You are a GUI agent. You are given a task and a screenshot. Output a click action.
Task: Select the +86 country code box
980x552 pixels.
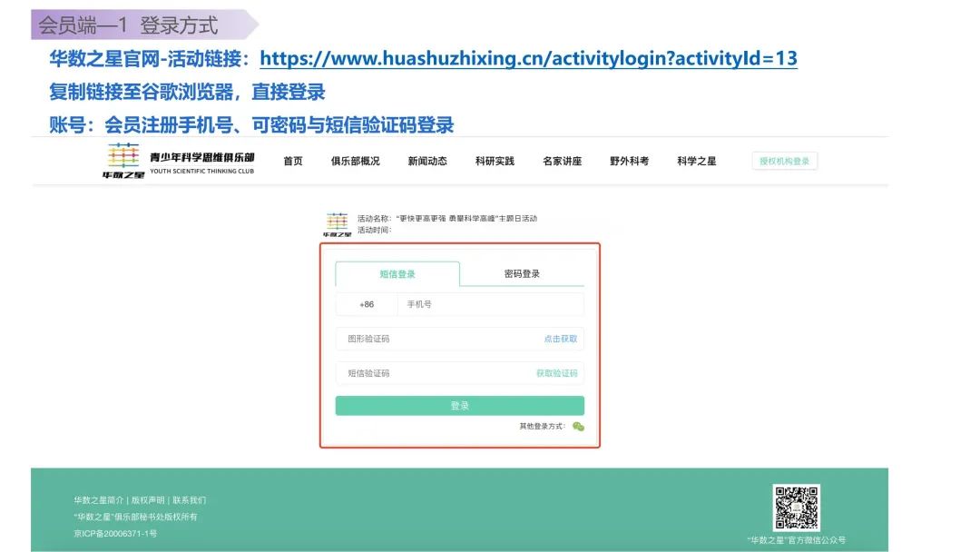[367, 304]
